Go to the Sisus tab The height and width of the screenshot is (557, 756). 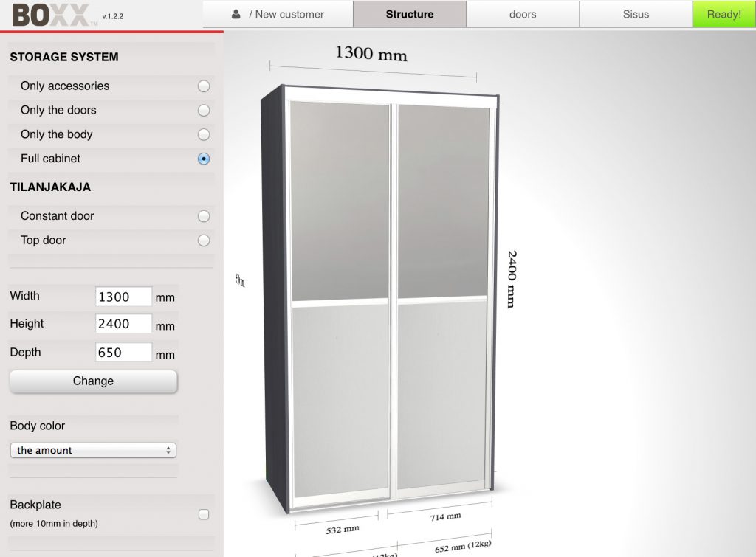[x=636, y=14]
